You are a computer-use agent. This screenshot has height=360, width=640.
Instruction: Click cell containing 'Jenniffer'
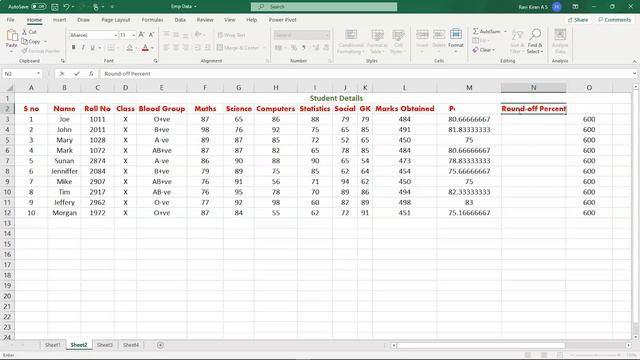point(64,171)
